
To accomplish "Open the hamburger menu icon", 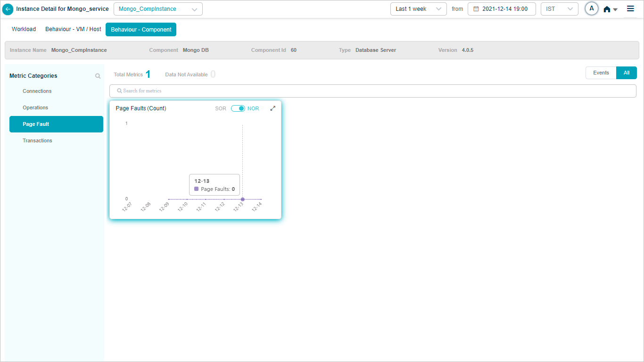I will pos(630,9).
